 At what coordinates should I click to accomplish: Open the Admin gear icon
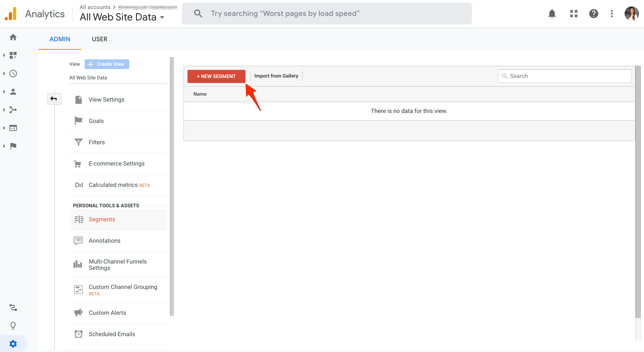point(13,344)
